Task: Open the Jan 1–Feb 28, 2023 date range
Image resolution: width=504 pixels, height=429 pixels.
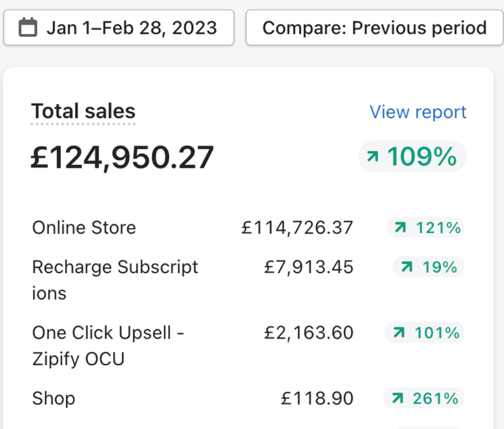Action: click(x=119, y=27)
